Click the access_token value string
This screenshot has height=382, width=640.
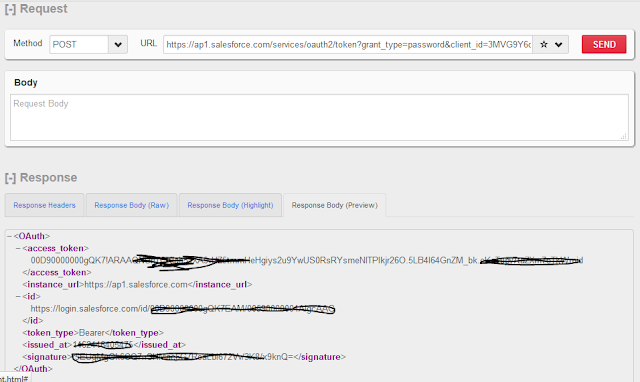tap(307, 260)
